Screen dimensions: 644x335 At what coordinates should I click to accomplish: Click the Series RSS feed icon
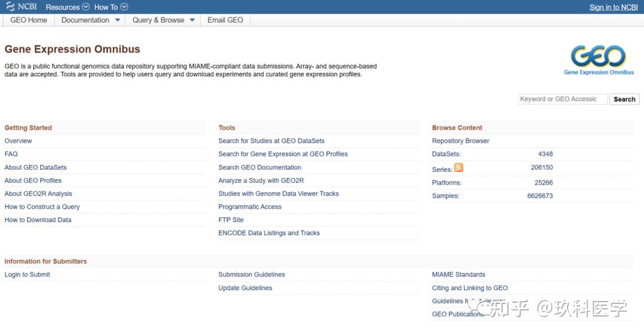[x=459, y=168]
